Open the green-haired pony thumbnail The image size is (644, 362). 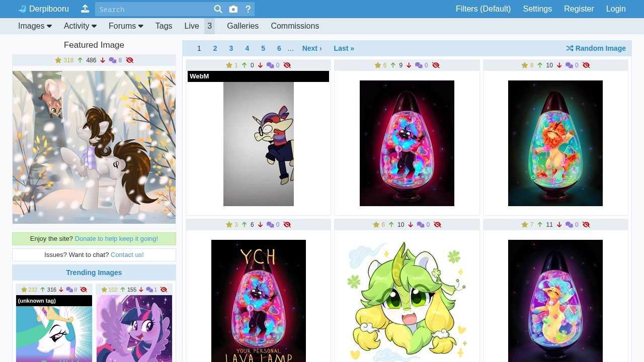[x=407, y=301]
